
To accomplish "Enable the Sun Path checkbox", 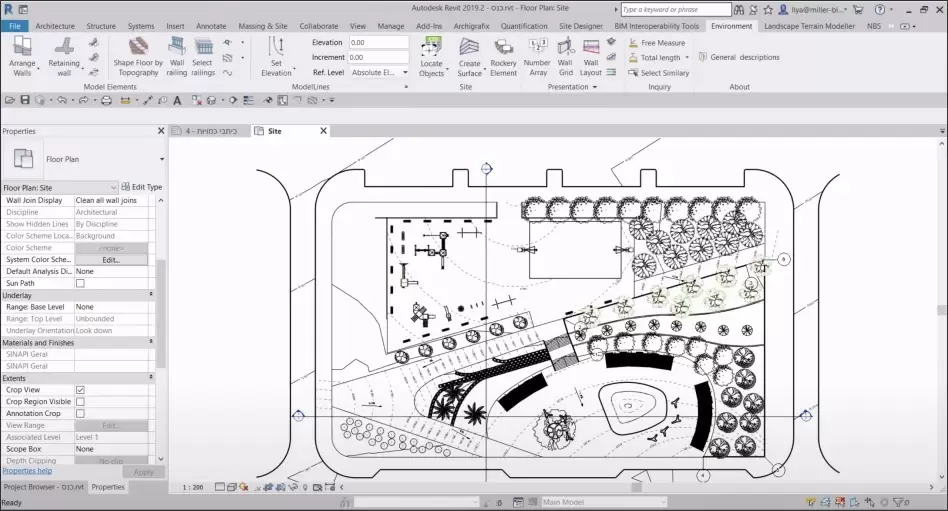I will [x=81, y=284].
